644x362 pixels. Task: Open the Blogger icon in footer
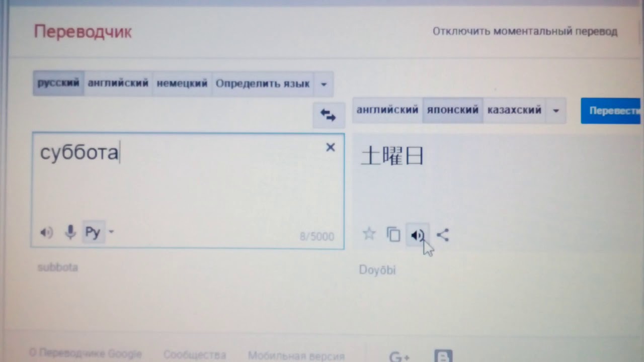(443, 356)
